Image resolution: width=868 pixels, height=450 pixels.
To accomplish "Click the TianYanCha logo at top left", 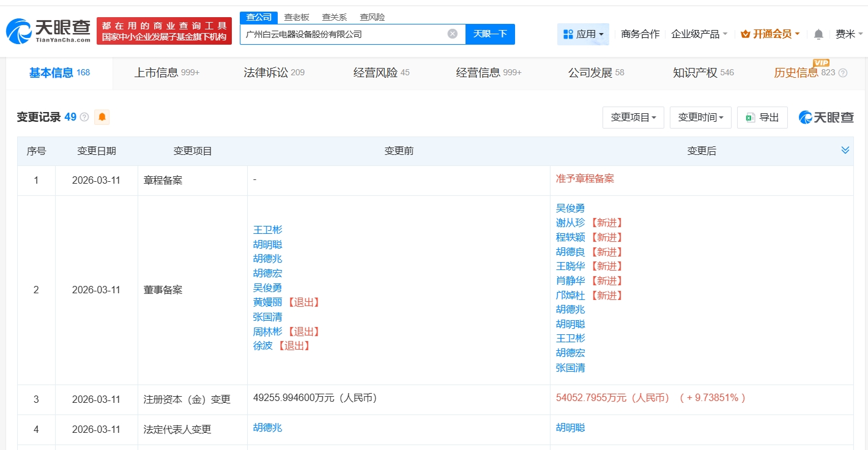I will click(x=48, y=31).
